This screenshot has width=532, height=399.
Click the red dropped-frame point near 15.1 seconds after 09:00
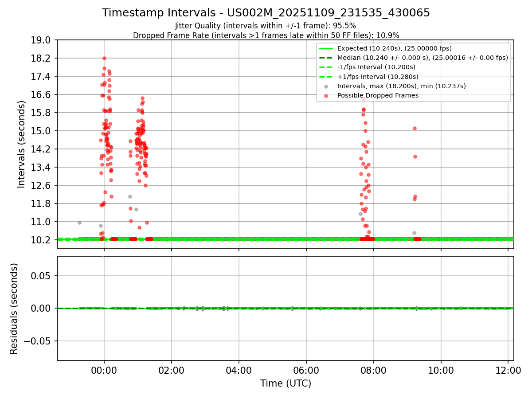click(415, 128)
